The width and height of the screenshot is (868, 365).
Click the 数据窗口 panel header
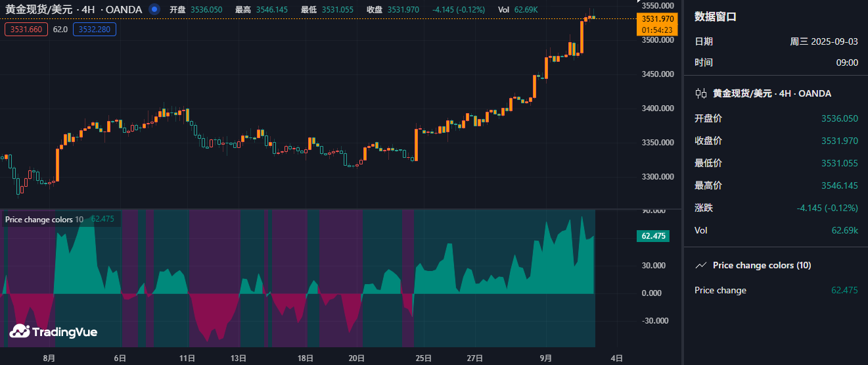716,17
